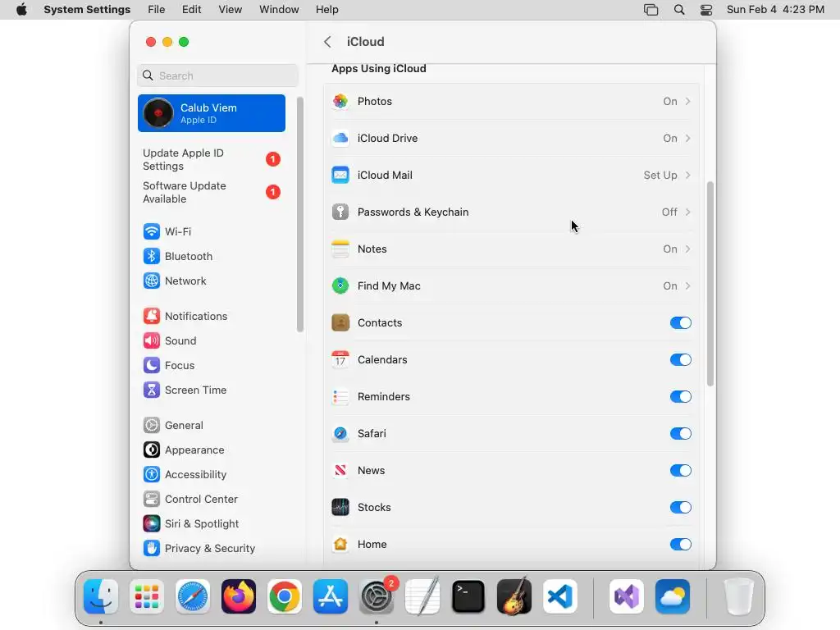Open Network settings in sidebar

pos(212,281)
